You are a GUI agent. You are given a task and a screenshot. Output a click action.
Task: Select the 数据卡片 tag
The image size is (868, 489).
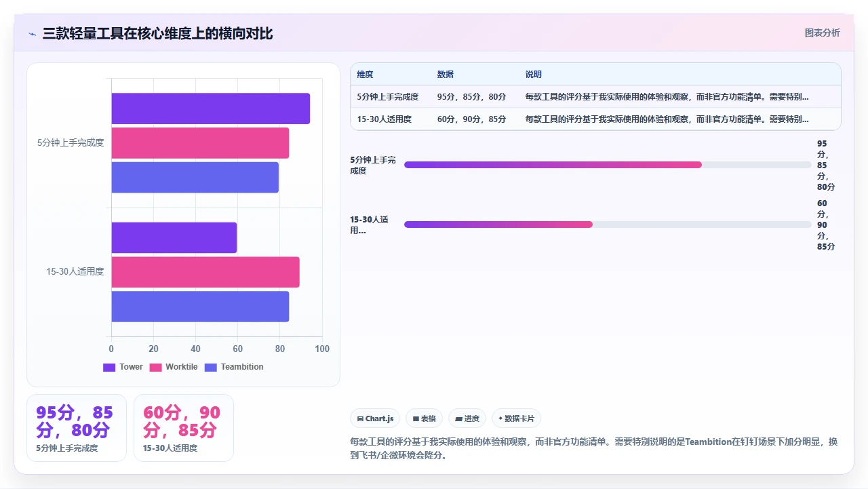[x=516, y=418]
